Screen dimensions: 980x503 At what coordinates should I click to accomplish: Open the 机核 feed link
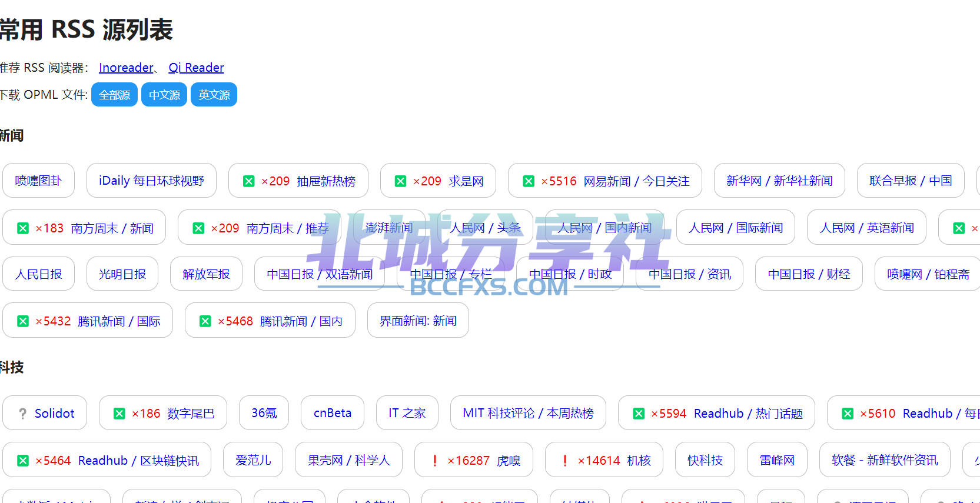click(639, 461)
